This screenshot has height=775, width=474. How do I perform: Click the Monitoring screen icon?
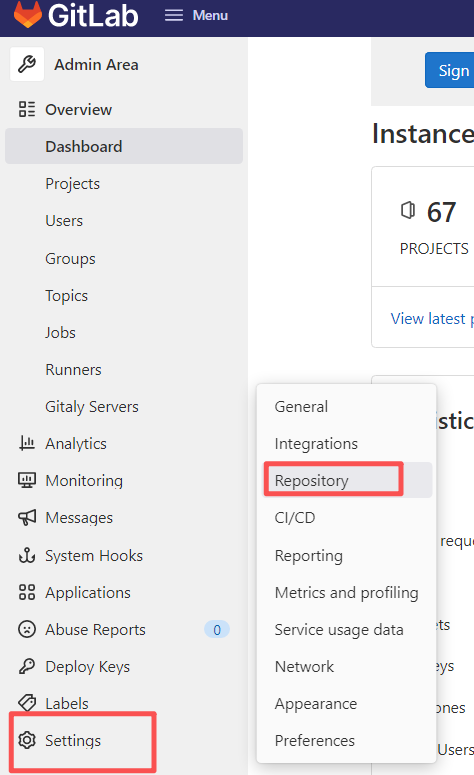click(27, 480)
